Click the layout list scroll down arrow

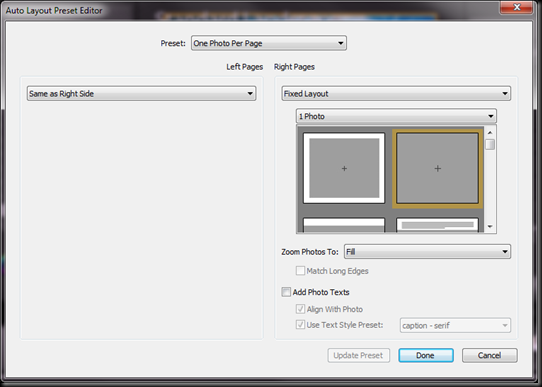[x=490, y=227]
